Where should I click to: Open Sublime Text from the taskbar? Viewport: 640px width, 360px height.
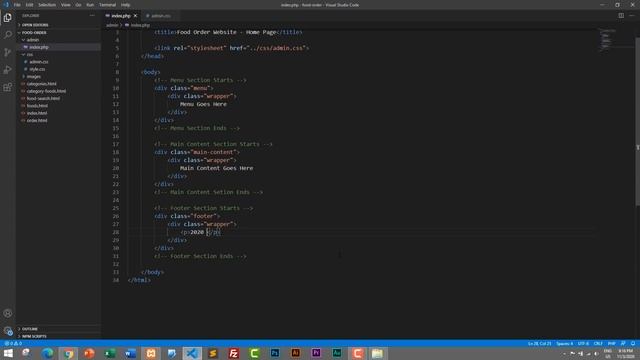[213, 353]
